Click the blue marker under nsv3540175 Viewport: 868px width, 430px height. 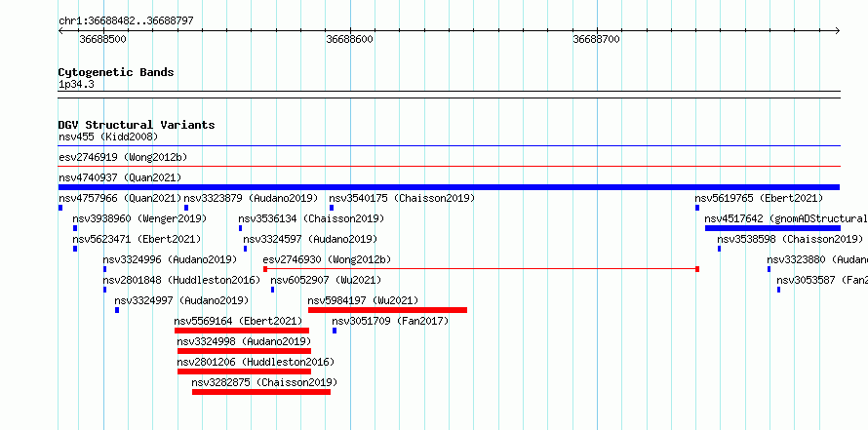[x=332, y=208]
